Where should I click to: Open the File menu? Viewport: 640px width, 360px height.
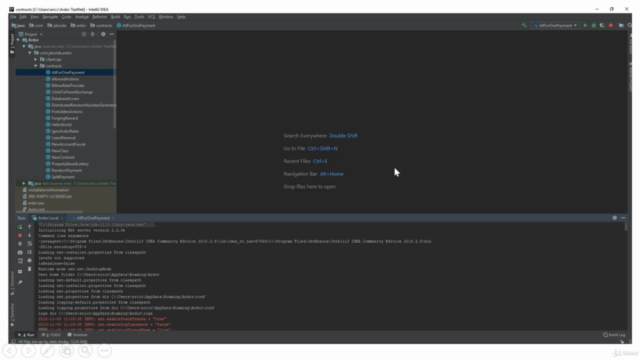(13, 17)
